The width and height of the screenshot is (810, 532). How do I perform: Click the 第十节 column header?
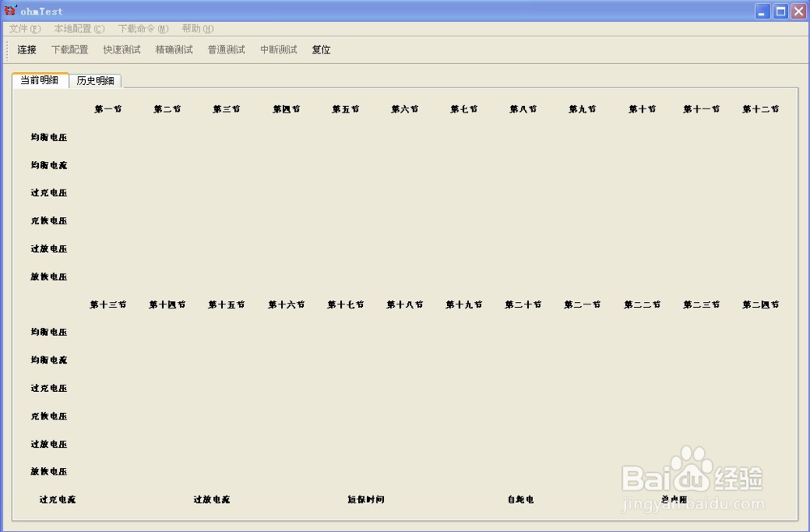[642, 109]
